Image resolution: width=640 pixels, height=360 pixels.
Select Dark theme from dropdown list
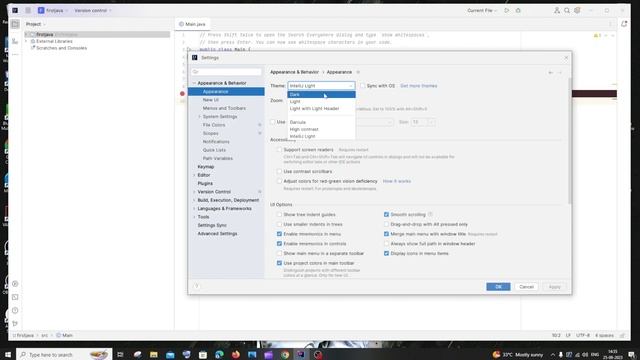pyautogui.click(x=322, y=94)
